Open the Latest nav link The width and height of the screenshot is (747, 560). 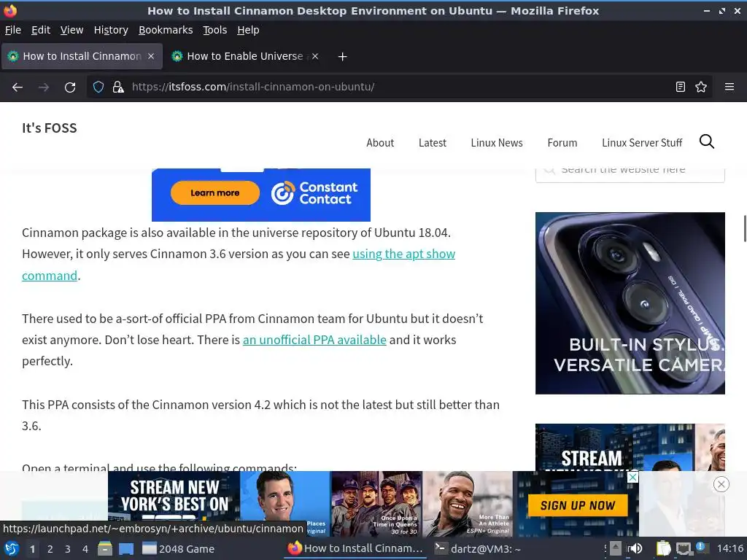433,143
